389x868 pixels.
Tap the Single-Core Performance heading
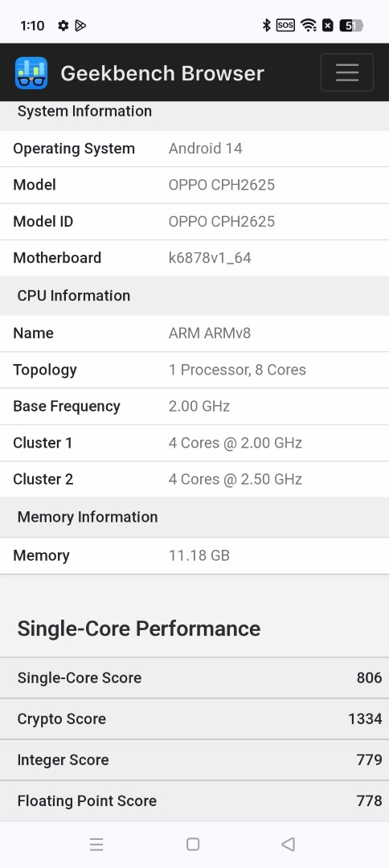tap(139, 628)
